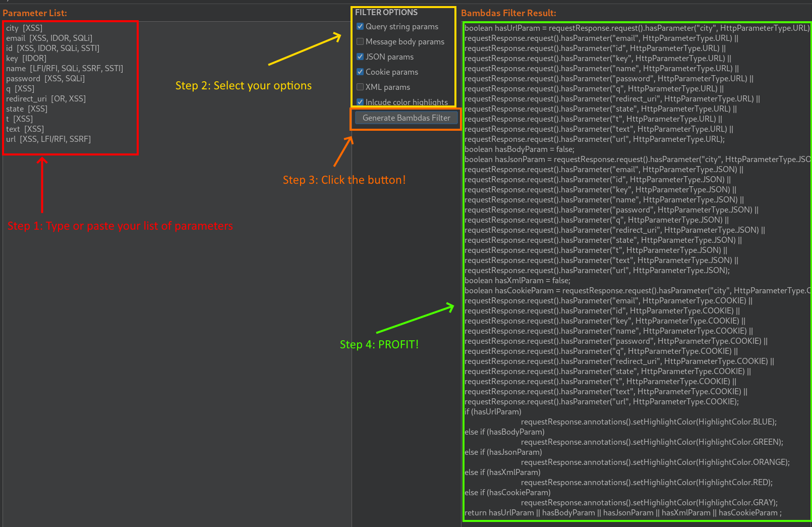This screenshot has width=812, height=527.
Task: Click the 'else if (hasJsonParam)' line
Action: (x=503, y=452)
